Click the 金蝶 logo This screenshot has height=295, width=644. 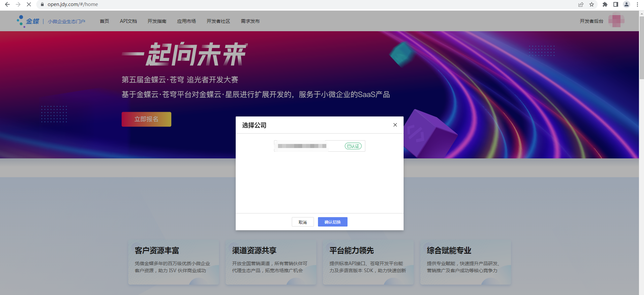(x=28, y=21)
